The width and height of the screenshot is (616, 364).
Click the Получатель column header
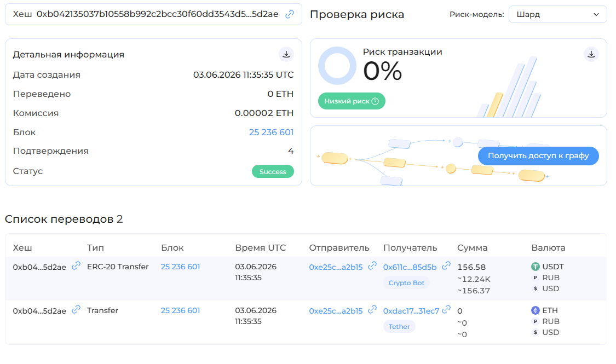410,248
